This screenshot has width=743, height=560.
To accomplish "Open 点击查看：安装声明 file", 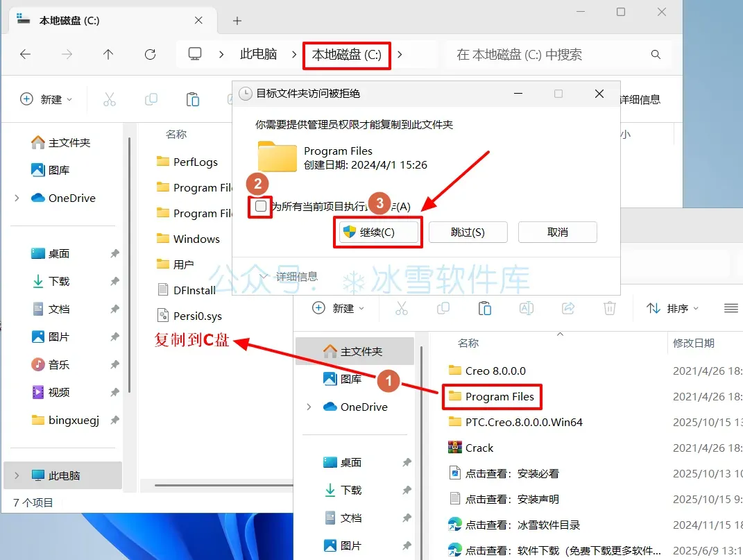I will click(504, 499).
